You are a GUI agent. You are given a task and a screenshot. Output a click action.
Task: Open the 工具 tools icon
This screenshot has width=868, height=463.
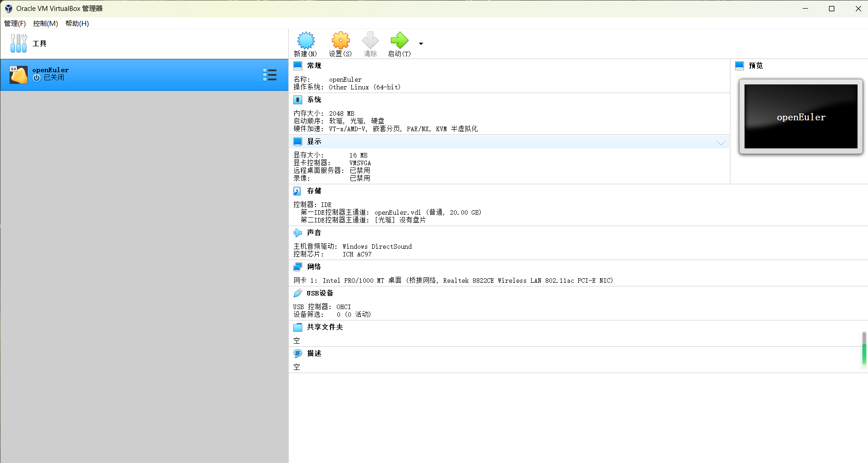pyautogui.click(x=19, y=44)
